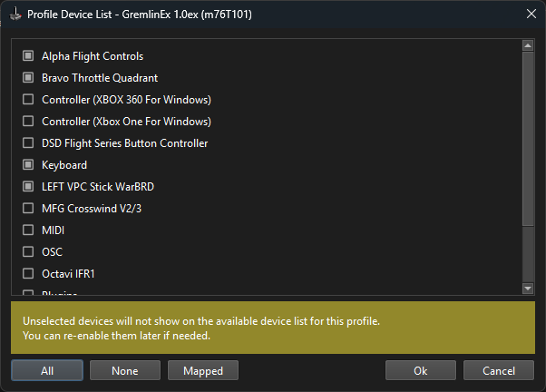Enable the OSC device checkbox

pos(28,252)
